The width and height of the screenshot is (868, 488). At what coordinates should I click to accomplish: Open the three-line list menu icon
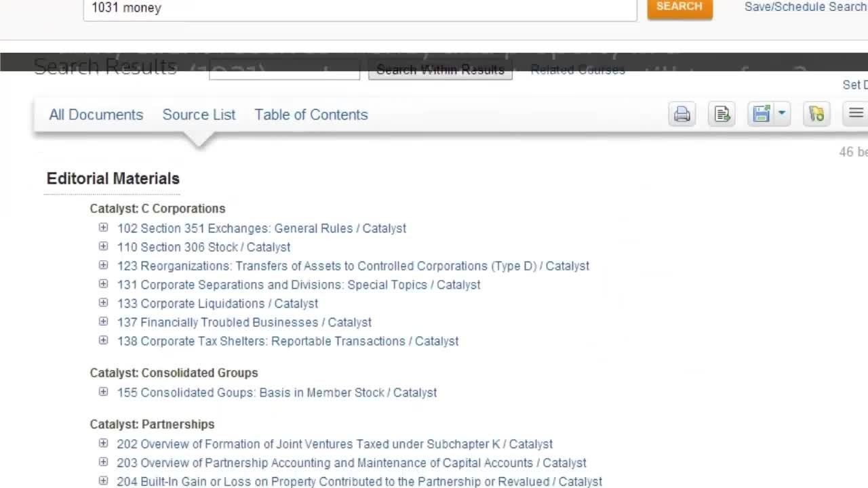point(856,114)
